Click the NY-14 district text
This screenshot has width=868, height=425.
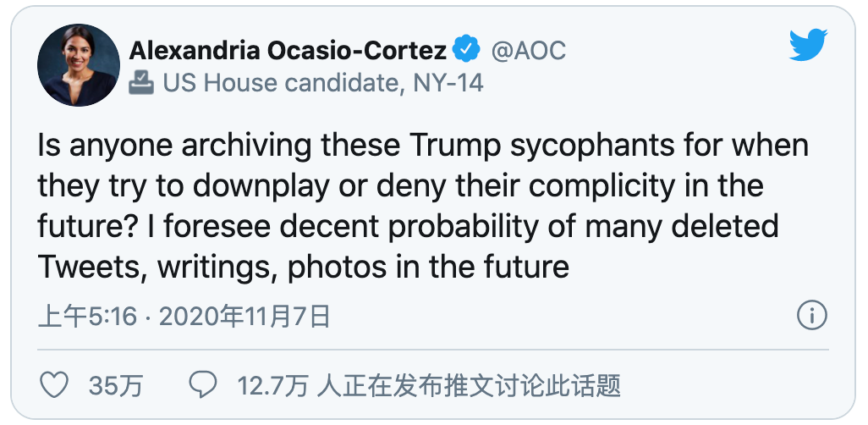coord(449,83)
